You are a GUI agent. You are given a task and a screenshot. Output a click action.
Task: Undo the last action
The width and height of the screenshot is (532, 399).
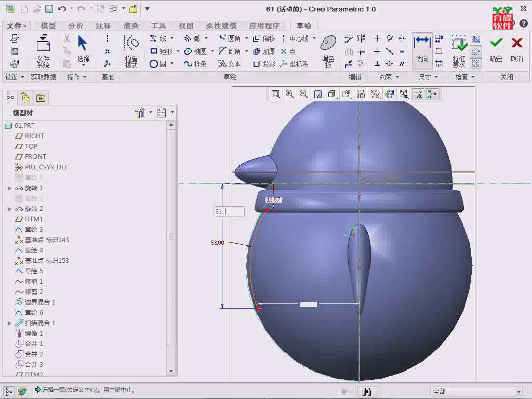click(x=62, y=9)
